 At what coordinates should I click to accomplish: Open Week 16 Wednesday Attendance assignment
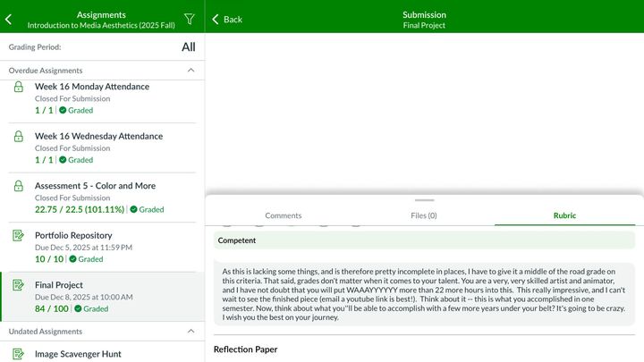pyautogui.click(x=98, y=137)
